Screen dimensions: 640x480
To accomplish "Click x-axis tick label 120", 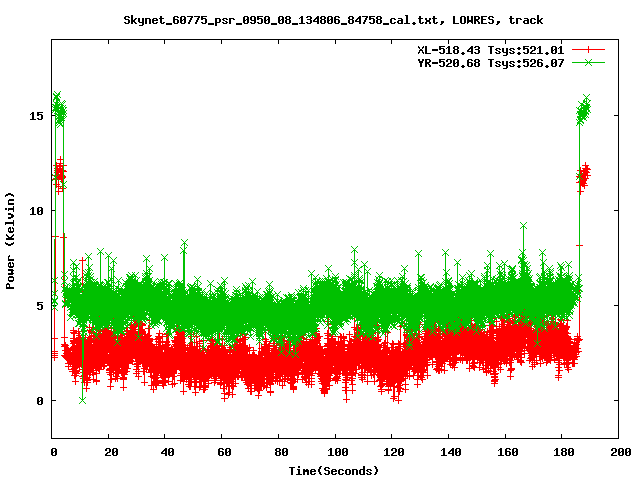I will pos(393,452).
